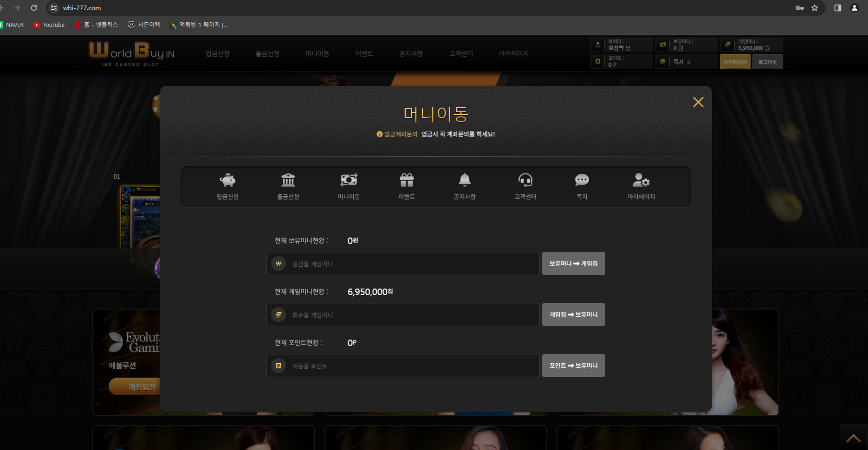The height and width of the screenshot is (450, 868).
Task: Click the 로그아웃 button in header
Action: pos(767,62)
